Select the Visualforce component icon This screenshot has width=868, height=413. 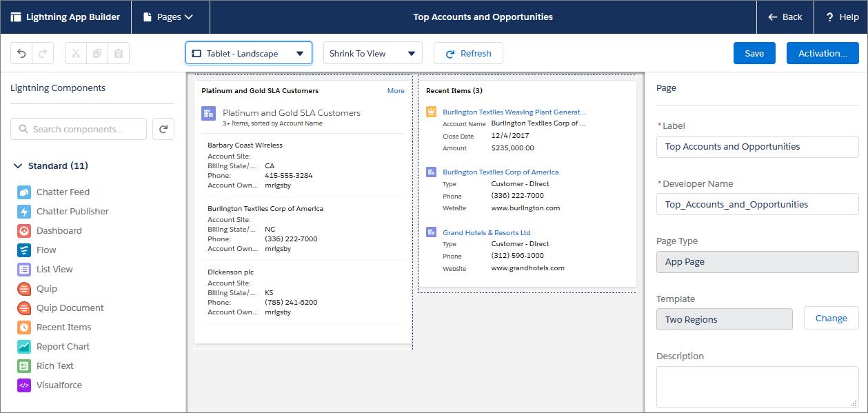pos(24,385)
